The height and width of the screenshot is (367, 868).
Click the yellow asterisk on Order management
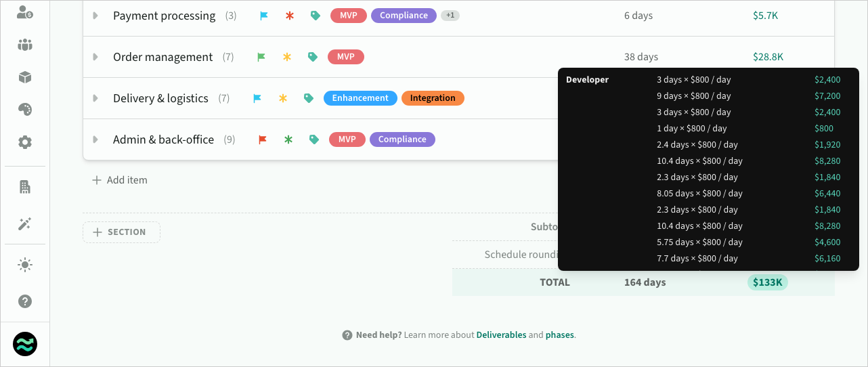(287, 58)
